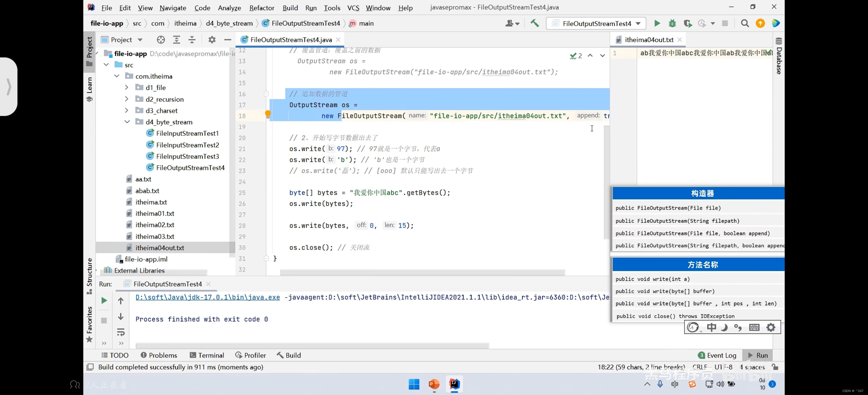
Task: Open the Navigate menu
Action: [173, 7]
